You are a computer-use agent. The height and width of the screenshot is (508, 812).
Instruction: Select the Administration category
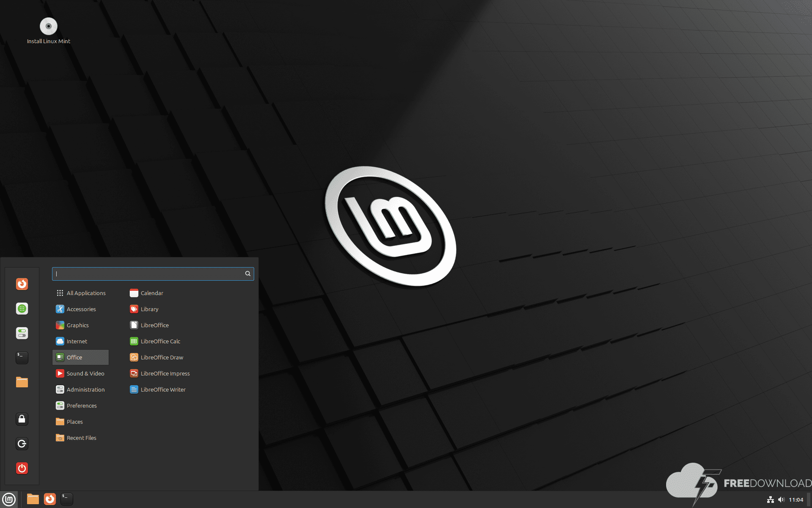point(85,389)
